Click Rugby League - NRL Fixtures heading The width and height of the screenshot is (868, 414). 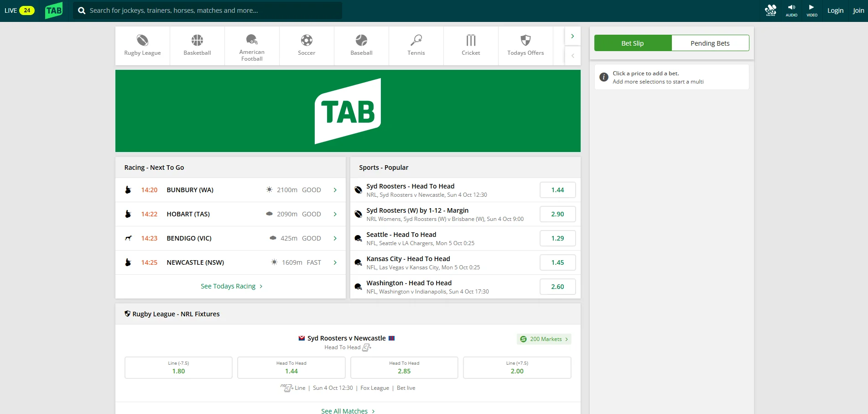click(x=176, y=314)
